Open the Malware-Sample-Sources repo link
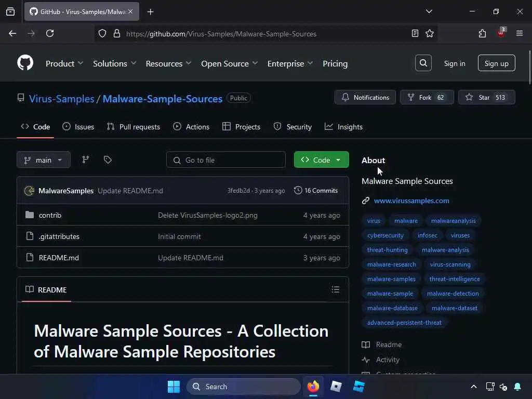 pyautogui.click(x=162, y=98)
